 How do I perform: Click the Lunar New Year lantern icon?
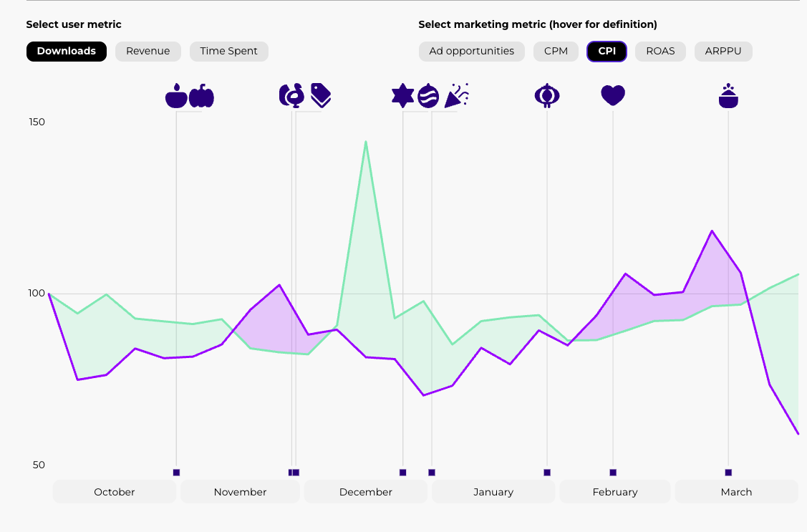point(547,96)
